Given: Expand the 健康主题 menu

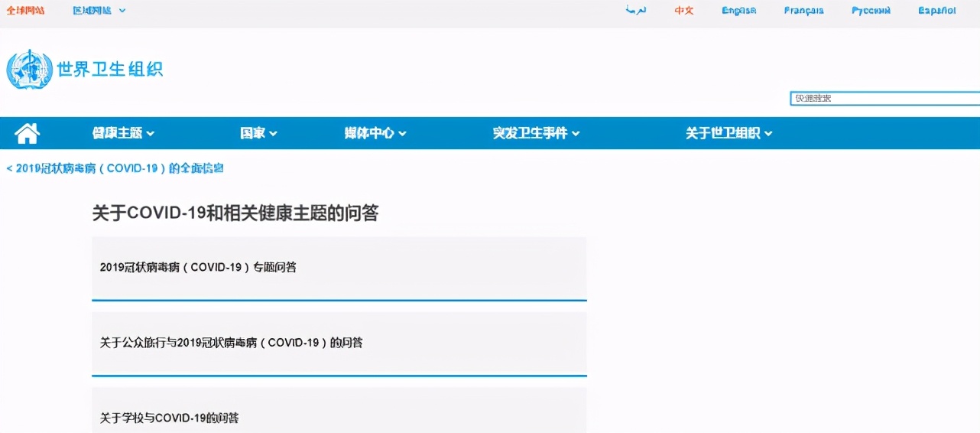Looking at the screenshot, I should pos(123,133).
